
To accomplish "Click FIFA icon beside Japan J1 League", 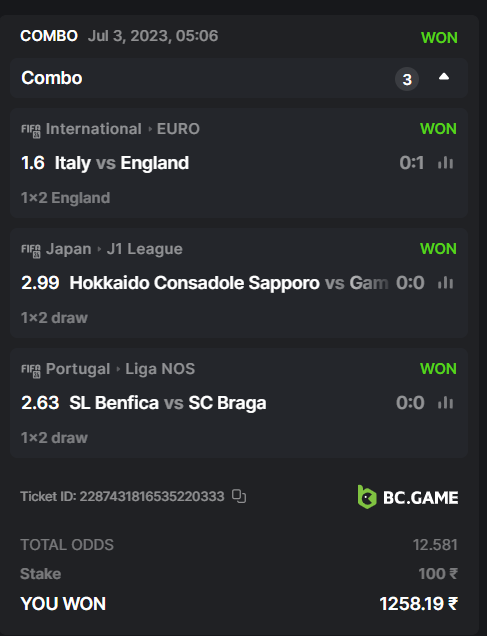I will point(31,251).
